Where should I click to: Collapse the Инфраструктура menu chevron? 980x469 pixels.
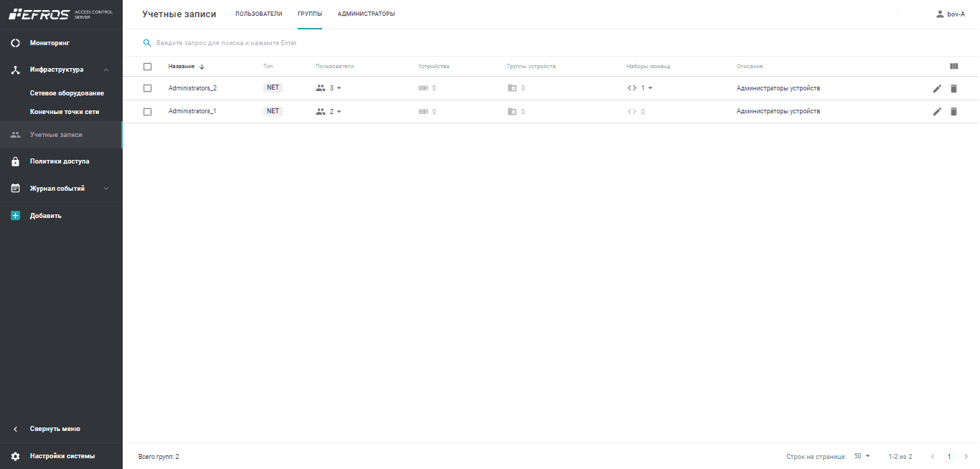click(106, 70)
